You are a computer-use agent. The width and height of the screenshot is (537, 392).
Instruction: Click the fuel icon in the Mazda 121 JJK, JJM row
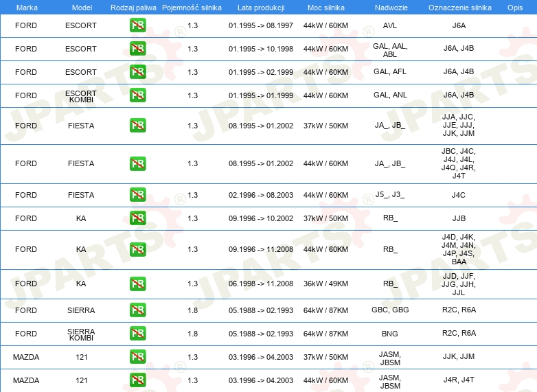[x=137, y=357]
